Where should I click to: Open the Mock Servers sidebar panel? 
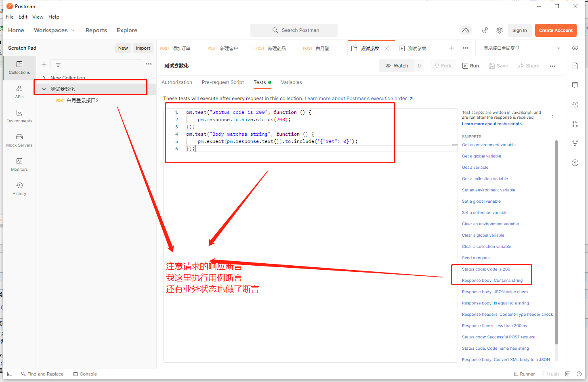19,140
